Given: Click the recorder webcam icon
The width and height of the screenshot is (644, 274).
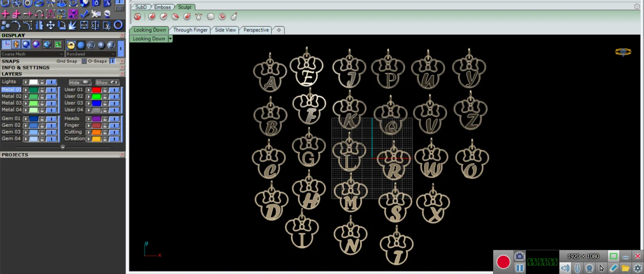Looking at the screenshot, I should [x=589, y=268].
